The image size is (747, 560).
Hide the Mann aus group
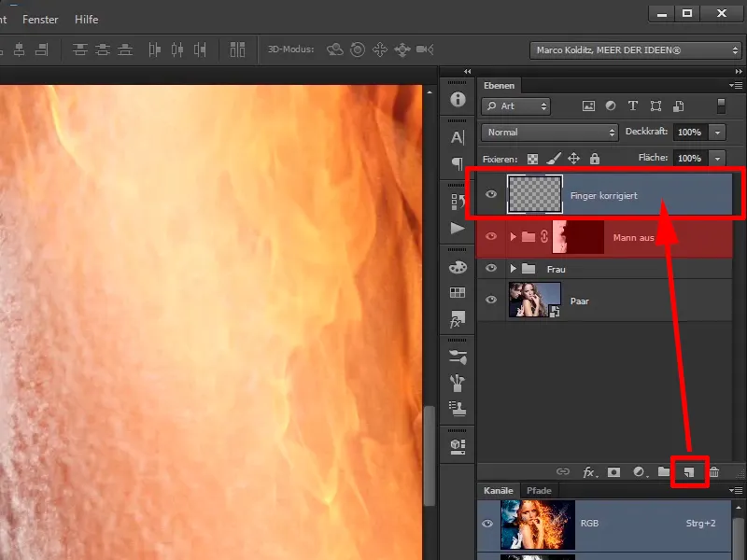pos(491,236)
